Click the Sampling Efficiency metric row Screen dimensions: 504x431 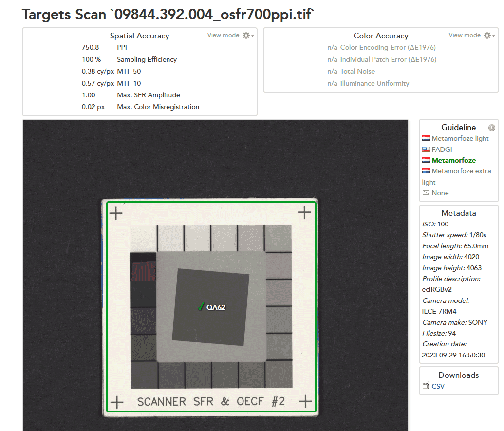147,59
